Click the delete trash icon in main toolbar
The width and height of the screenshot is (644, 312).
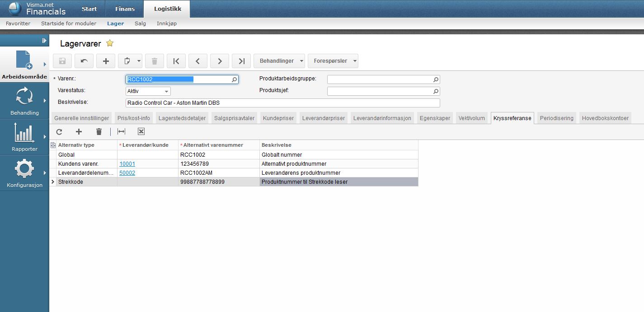click(155, 61)
